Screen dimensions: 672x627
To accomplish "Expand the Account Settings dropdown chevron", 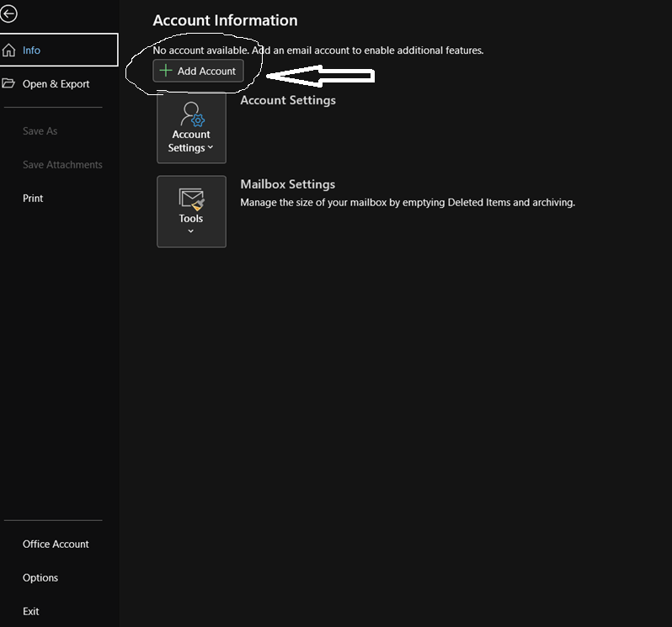I will pos(211,147).
